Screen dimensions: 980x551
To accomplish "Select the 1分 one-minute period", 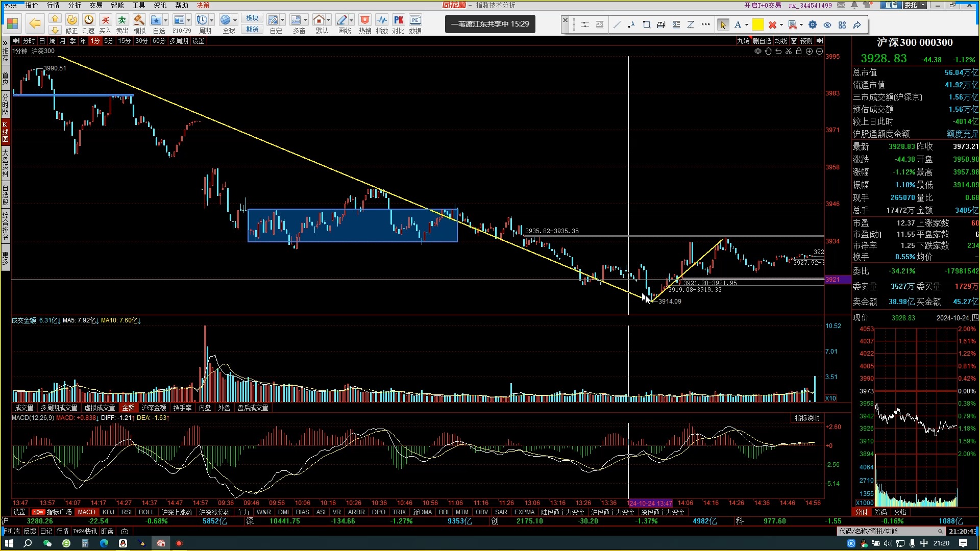I will coord(95,41).
